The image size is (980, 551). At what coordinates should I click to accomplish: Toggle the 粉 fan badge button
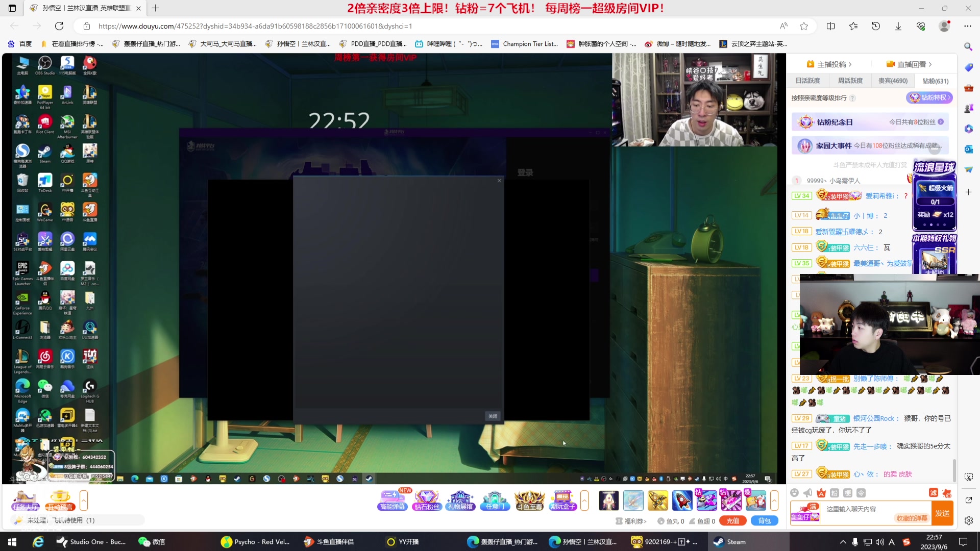coord(835,493)
